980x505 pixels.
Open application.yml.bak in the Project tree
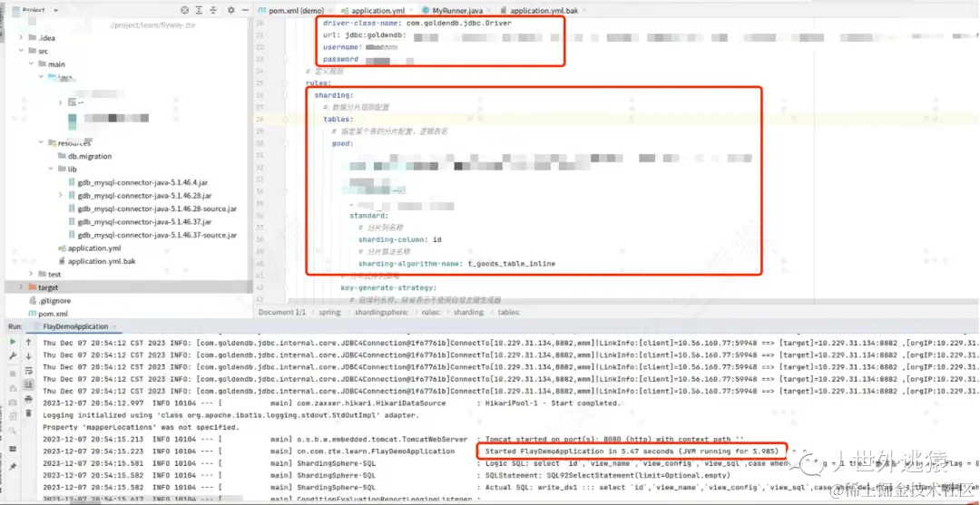[x=97, y=261]
